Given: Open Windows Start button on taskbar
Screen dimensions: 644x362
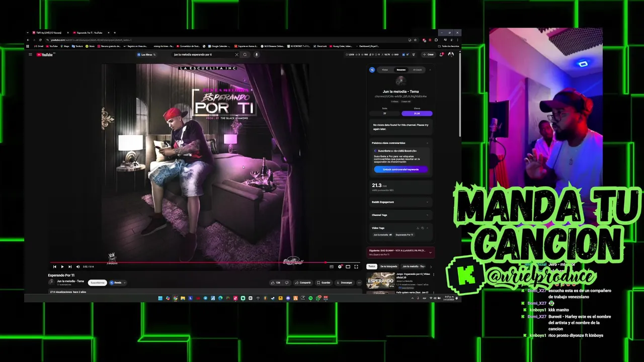Looking at the screenshot, I should [160, 298].
